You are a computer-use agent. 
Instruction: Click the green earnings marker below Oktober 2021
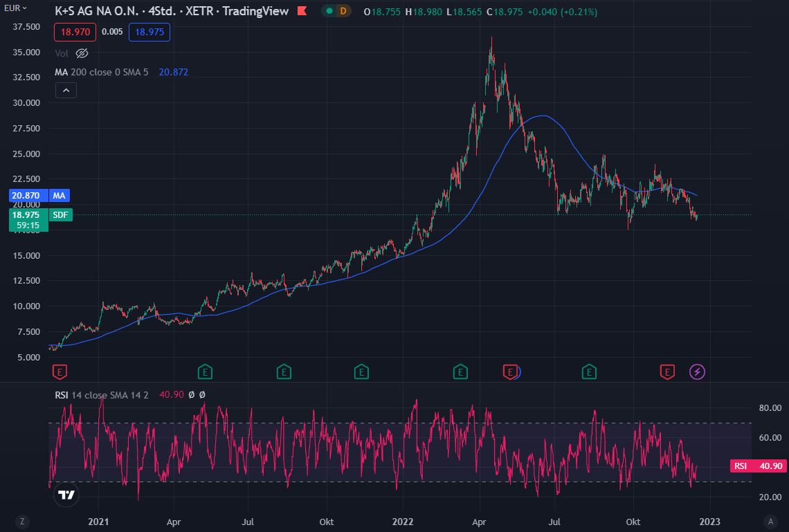click(361, 372)
